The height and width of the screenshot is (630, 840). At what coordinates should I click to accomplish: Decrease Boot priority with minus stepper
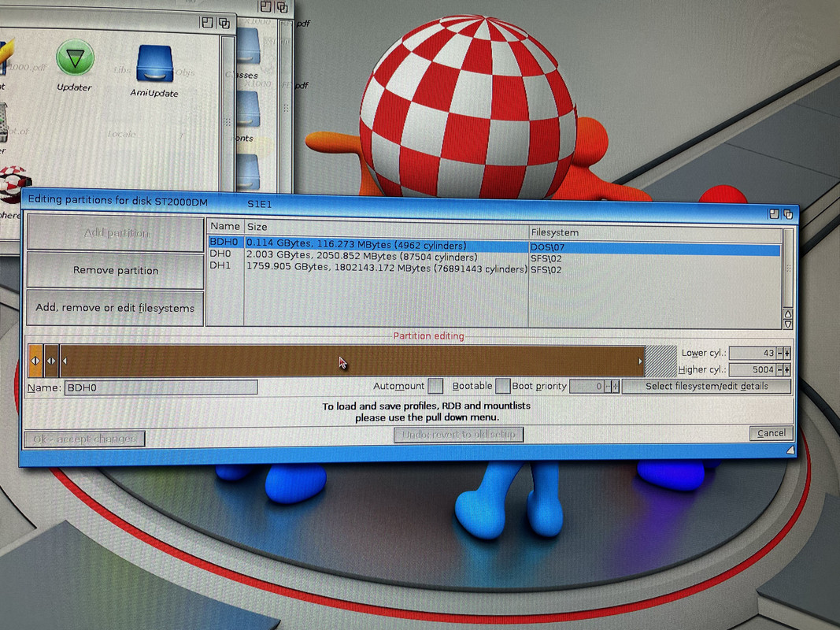pos(608,386)
